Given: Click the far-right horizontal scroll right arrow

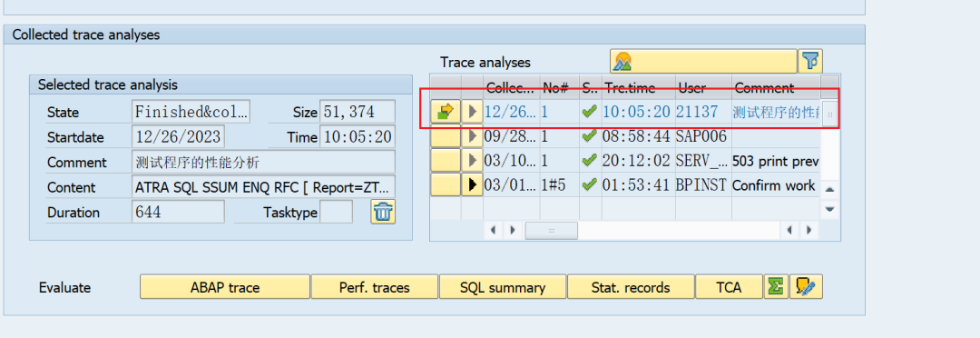Looking at the screenshot, I should pos(808,230).
